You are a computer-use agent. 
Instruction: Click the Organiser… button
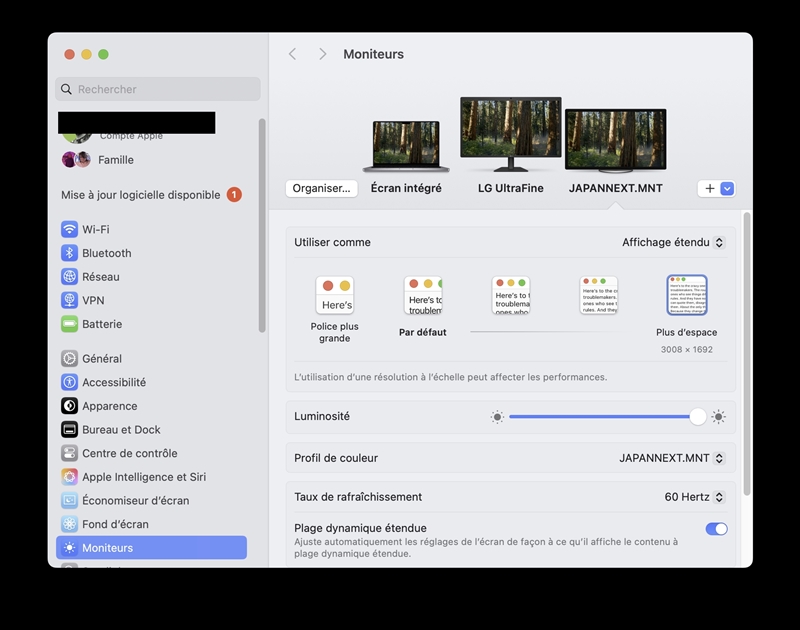pyautogui.click(x=321, y=188)
